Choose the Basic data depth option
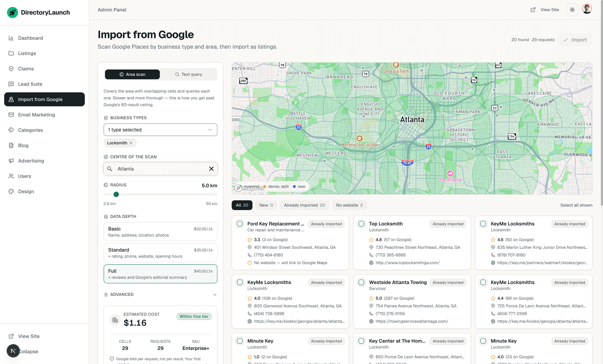 [x=160, y=232]
